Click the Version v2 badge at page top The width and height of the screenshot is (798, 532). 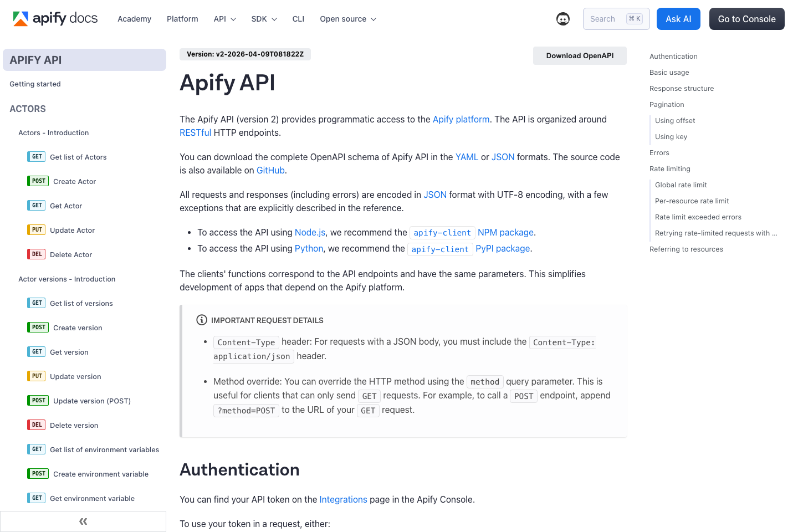[x=245, y=54]
